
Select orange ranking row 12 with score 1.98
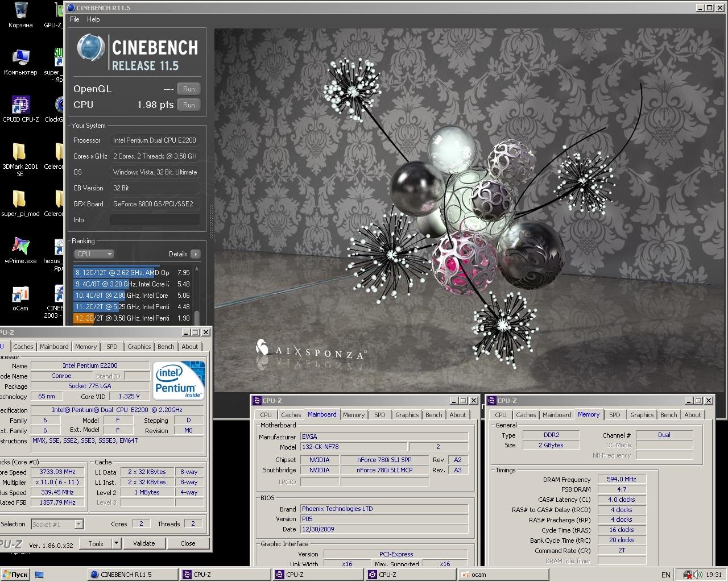[132, 318]
